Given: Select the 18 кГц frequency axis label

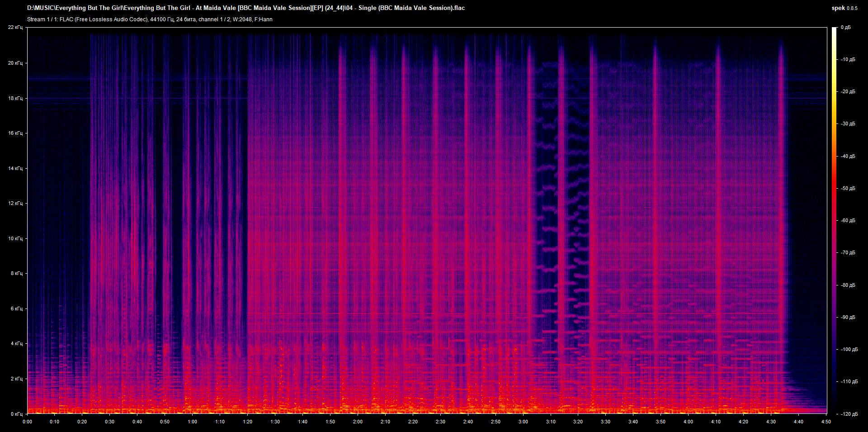Looking at the screenshot, I should click(x=15, y=98).
